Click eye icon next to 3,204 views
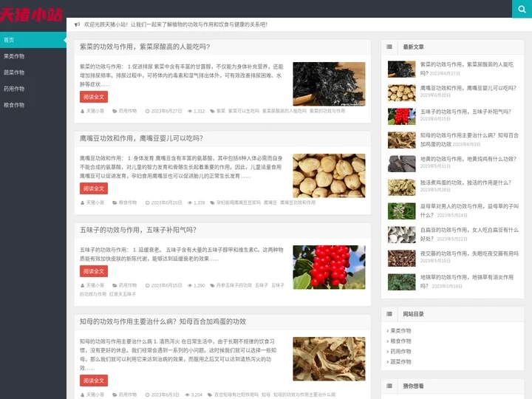Viewport: 532px width, 399px height. pyautogui.click(x=187, y=395)
